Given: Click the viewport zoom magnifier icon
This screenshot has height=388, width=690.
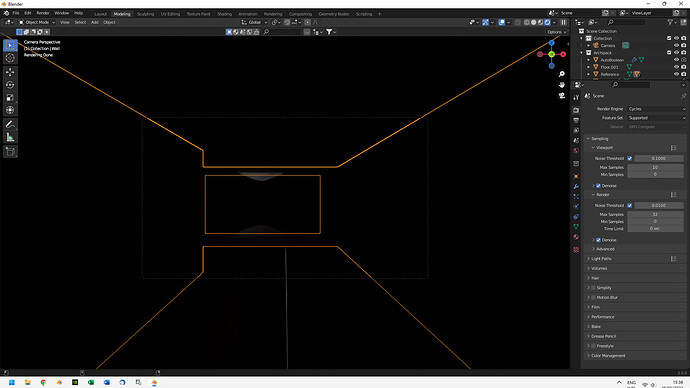Looking at the screenshot, I should pyautogui.click(x=562, y=74).
